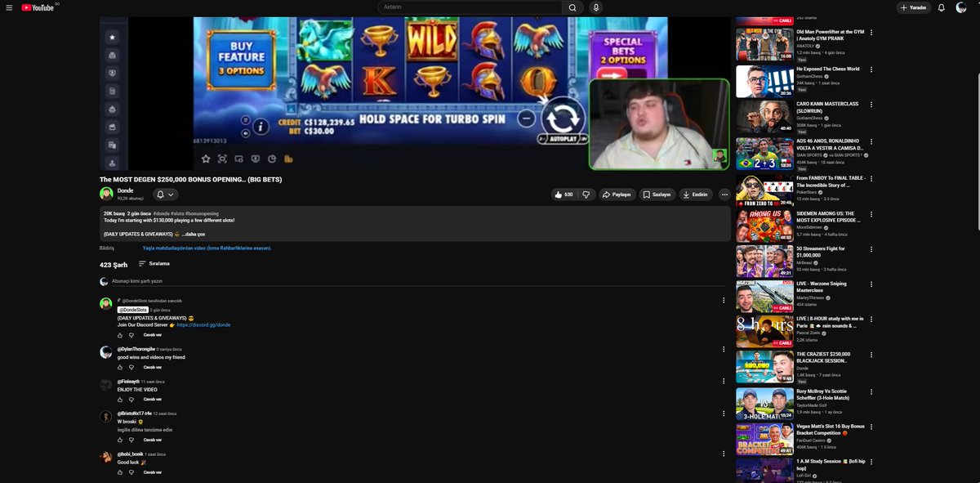This screenshot has width=980, height=483.
Task: Open the age-restriction guidelines link
Action: [207, 248]
